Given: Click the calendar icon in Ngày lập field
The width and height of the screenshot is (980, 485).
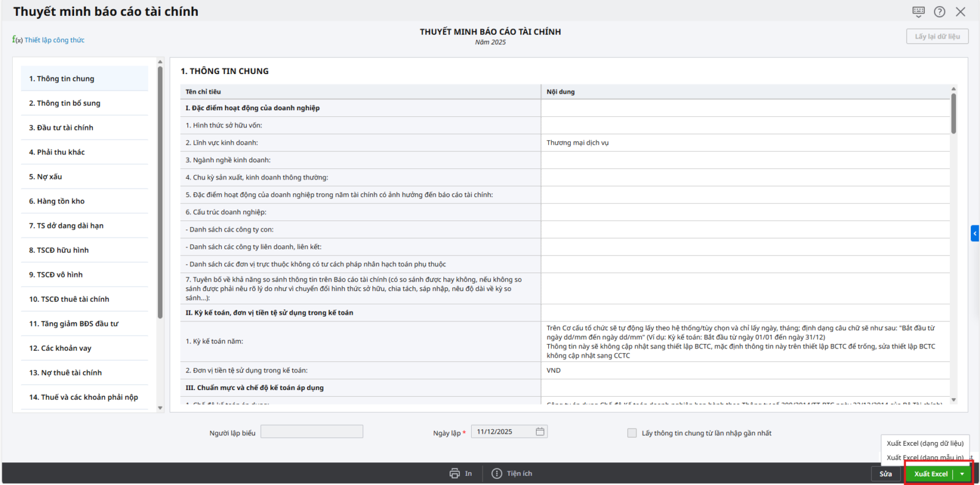Looking at the screenshot, I should click(540, 432).
